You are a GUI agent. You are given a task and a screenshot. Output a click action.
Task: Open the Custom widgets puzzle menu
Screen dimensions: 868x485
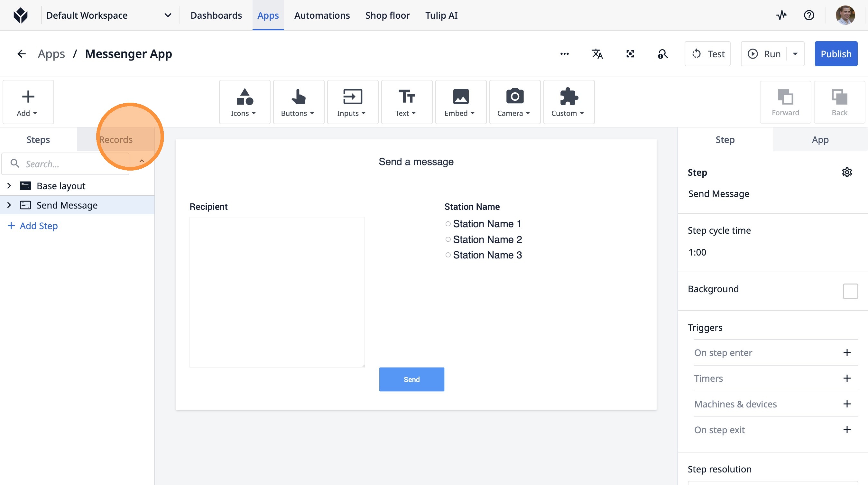pos(568,102)
